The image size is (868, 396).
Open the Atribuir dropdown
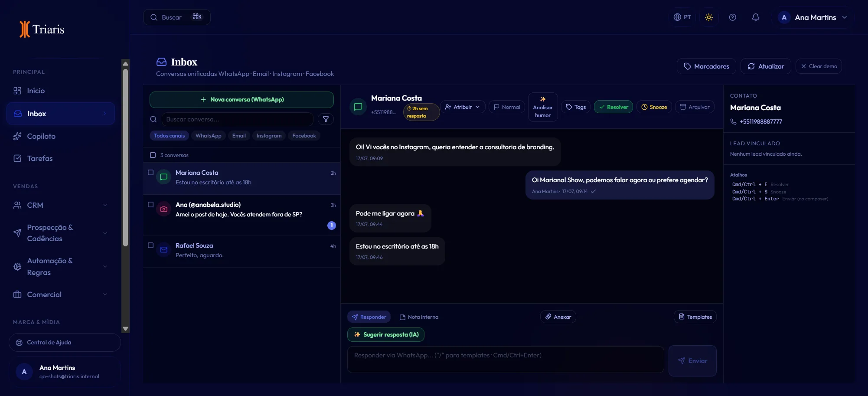[x=463, y=107]
